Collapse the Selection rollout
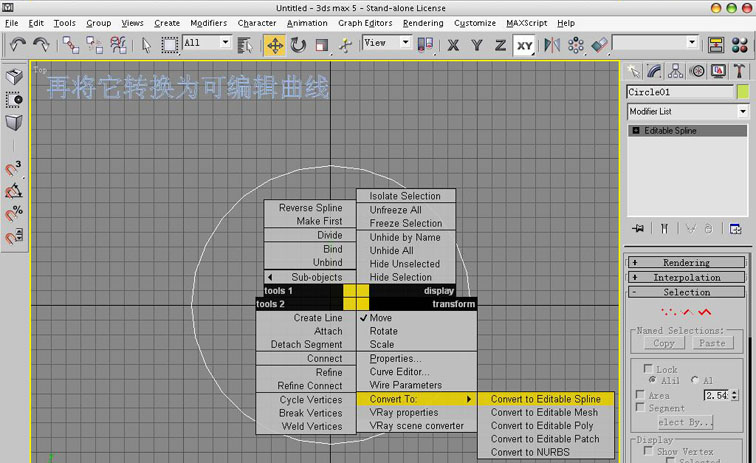The image size is (756, 463). point(687,292)
